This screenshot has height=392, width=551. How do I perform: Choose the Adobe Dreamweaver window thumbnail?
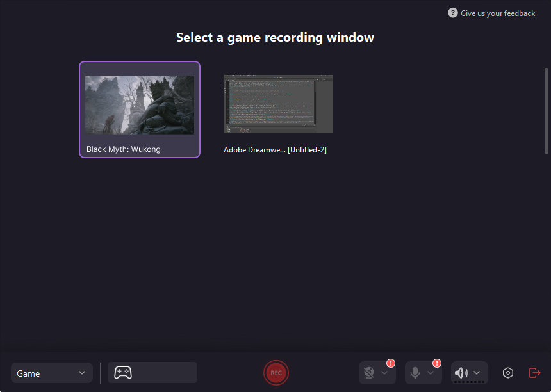click(x=278, y=104)
